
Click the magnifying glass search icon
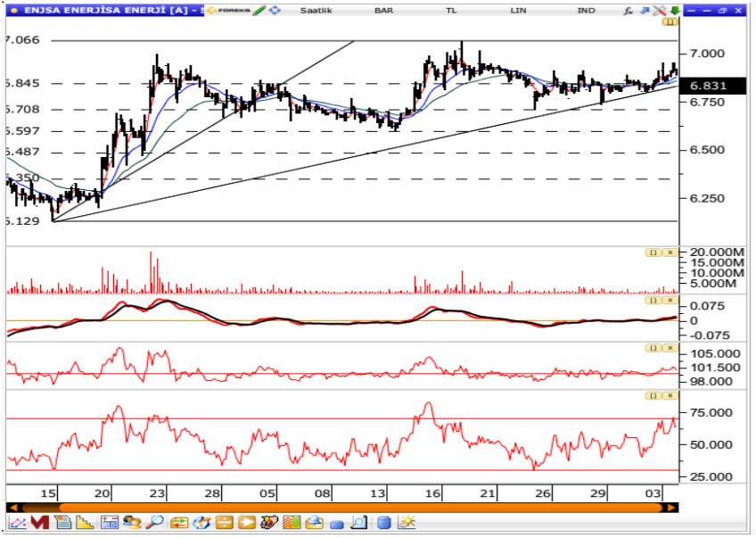[155, 523]
